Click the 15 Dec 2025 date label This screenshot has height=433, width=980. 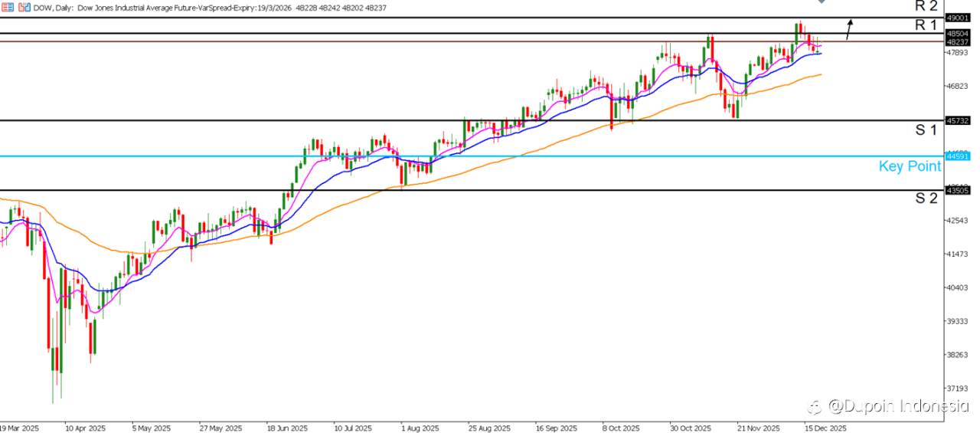pyautogui.click(x=825, y=428)
